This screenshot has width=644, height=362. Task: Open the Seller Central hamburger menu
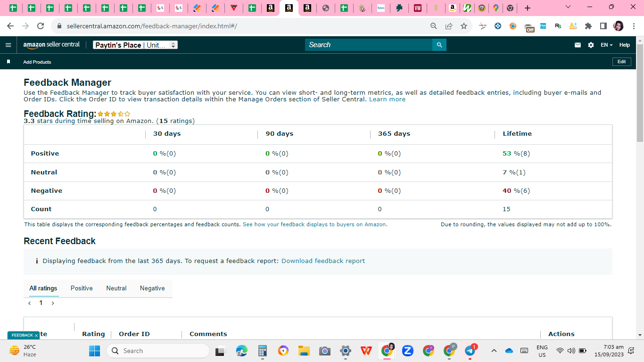(x=8, y=45)
